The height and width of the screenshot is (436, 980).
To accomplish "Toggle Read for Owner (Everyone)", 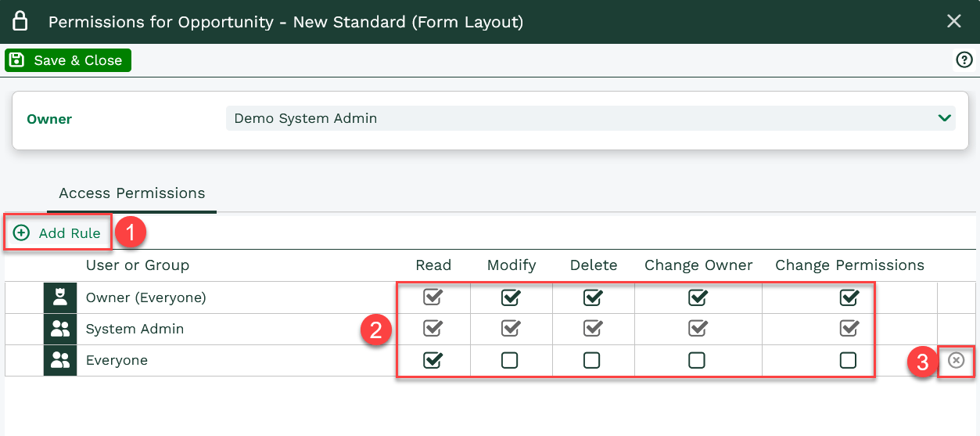I will pos(433,297).
